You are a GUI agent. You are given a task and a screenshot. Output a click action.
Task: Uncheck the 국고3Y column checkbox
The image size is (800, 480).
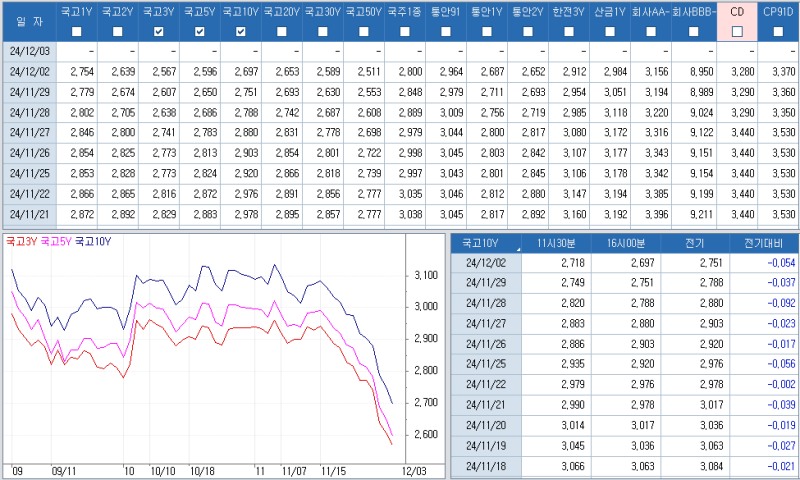[x=159, y=32]
